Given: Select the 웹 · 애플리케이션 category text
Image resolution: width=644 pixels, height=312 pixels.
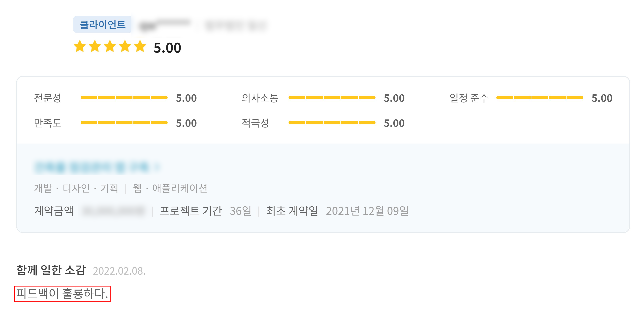Looking at the screenshot, I should pos(170,188).
